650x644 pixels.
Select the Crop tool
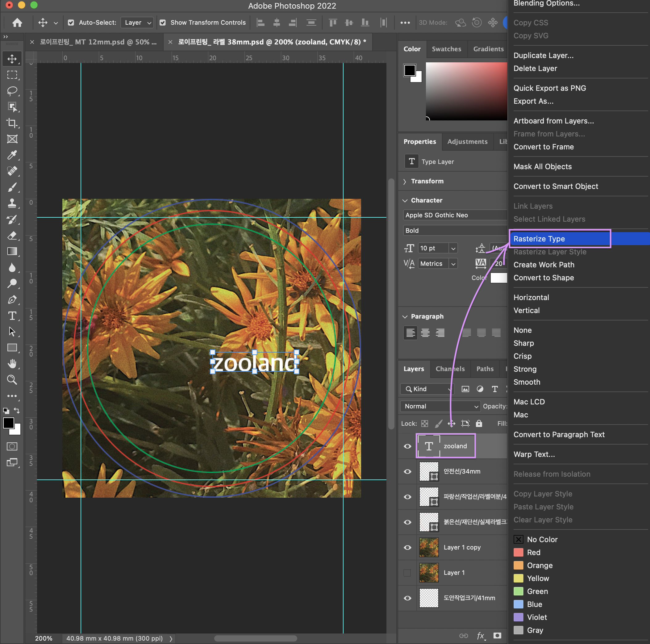pyautogui.click(x=12, y=123)
